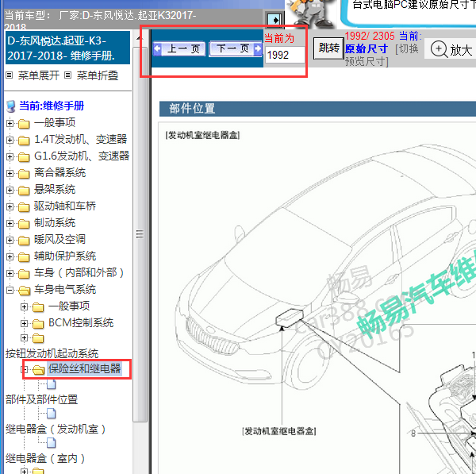476x474 pixels.
Task: Click page icon above 继电器盒（发动机室）
Action: (x=52, y=414)
